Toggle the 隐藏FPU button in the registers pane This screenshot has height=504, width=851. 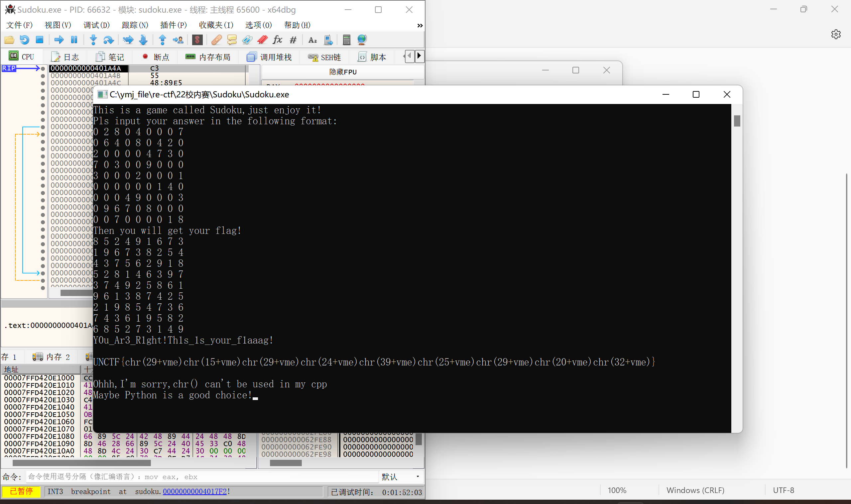(342, 72)
